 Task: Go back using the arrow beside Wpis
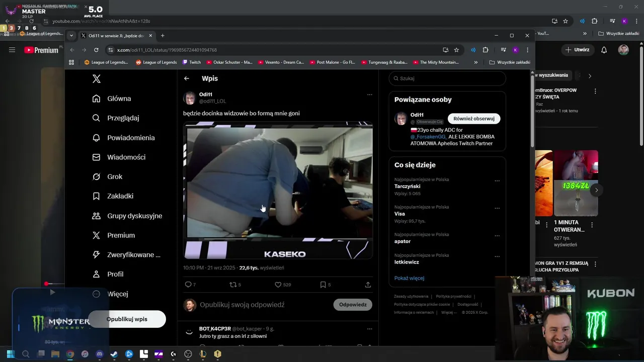click(x=187, y=78)
